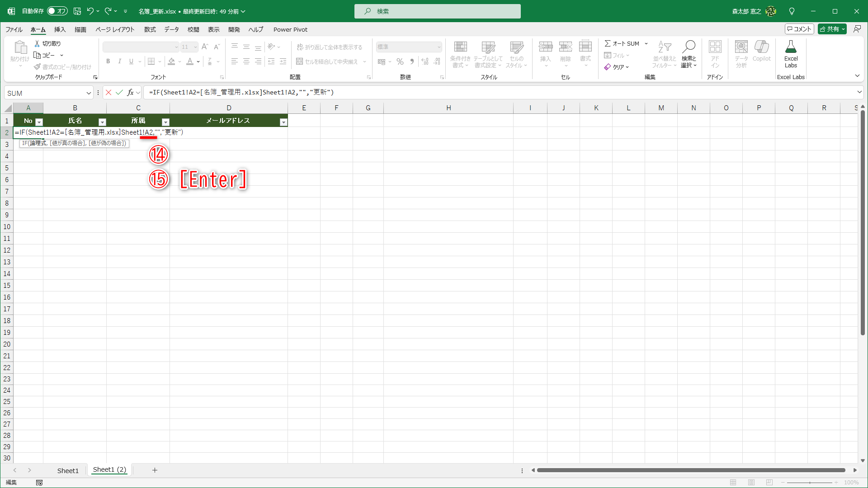868x488 pixels.
Task: Click the 共有 (Share) button
Action: click(x=831, y=28)
